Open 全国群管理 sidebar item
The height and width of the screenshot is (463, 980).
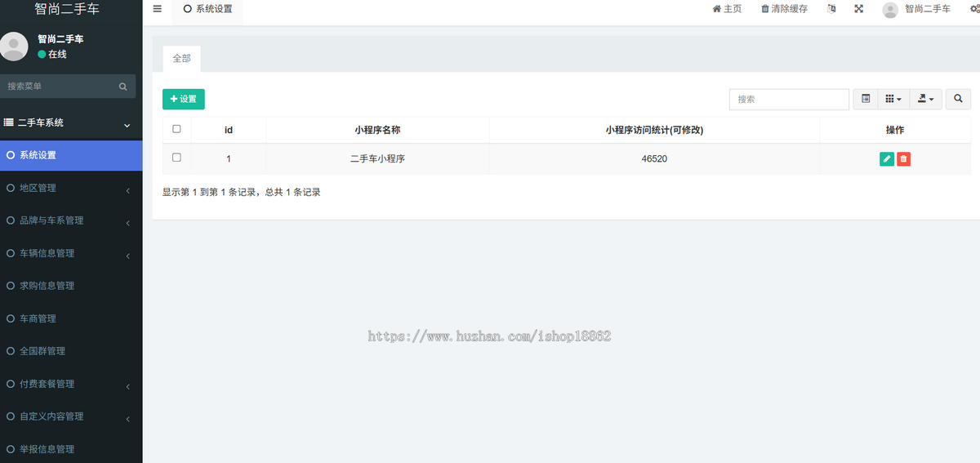(x=71, y=351)
